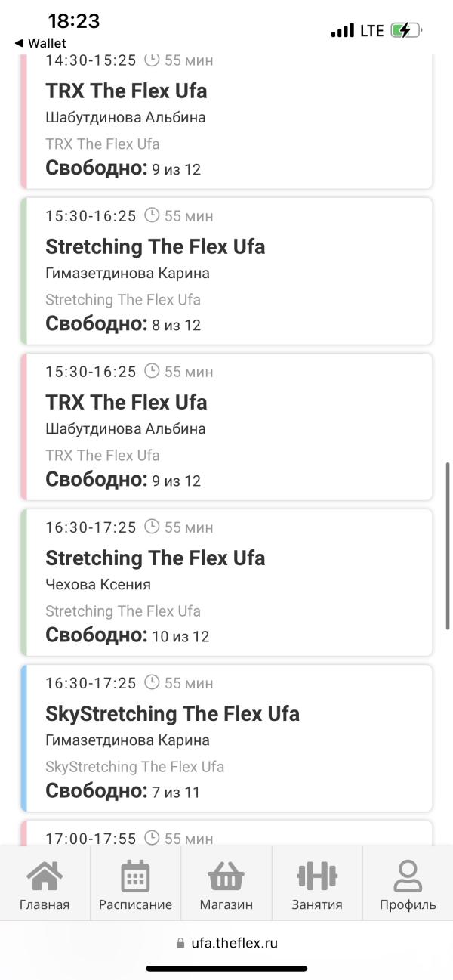The width and height of the screenshot is (453, 980).
Task: Open the Профиль person icon
Action: coord(408,876)
